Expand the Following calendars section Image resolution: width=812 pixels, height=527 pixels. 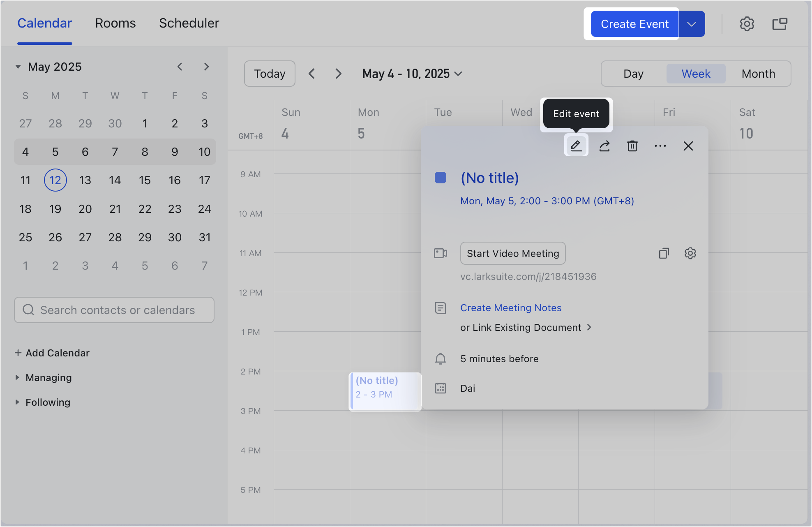coord(17,402)
